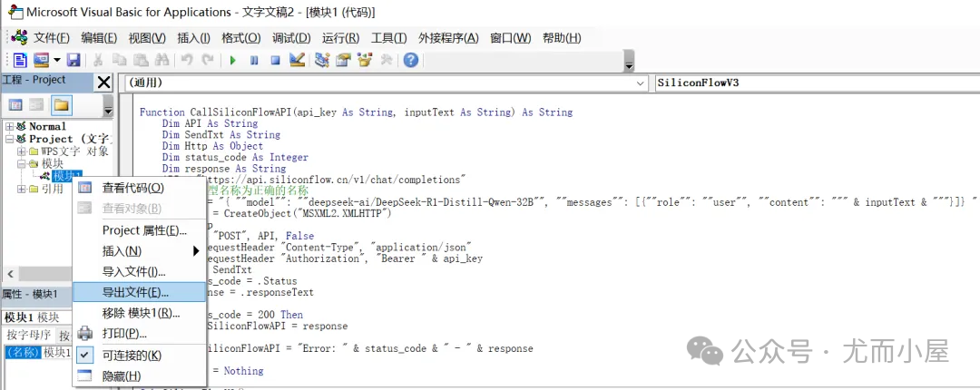
Task: Toggle Folders icon in Project panel
Action: 61,104
